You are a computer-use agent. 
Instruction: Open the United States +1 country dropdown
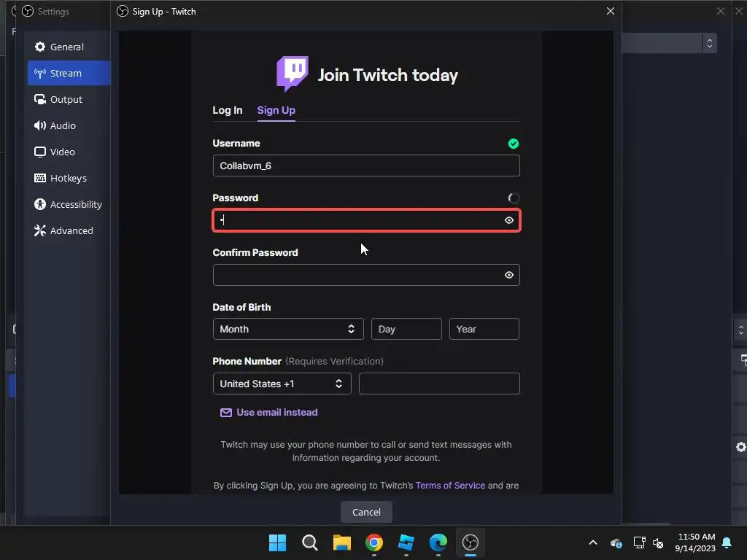click(x=282, y=384)
